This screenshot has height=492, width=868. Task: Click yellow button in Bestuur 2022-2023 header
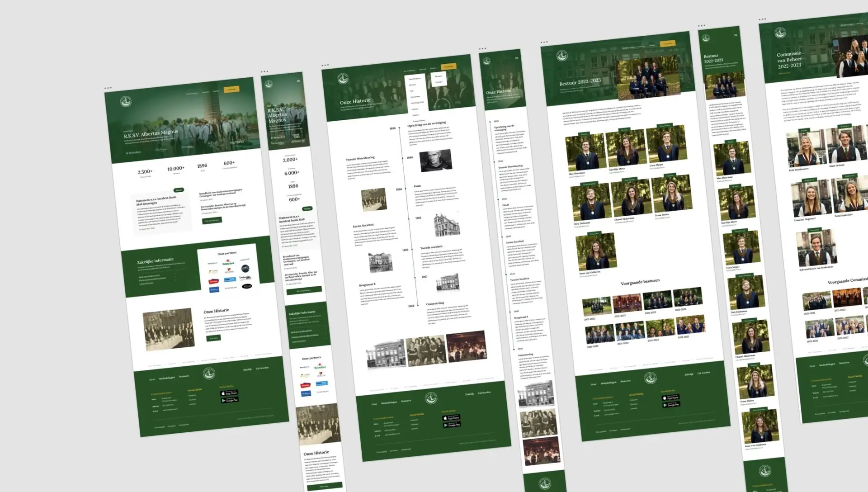click(667, 43)
